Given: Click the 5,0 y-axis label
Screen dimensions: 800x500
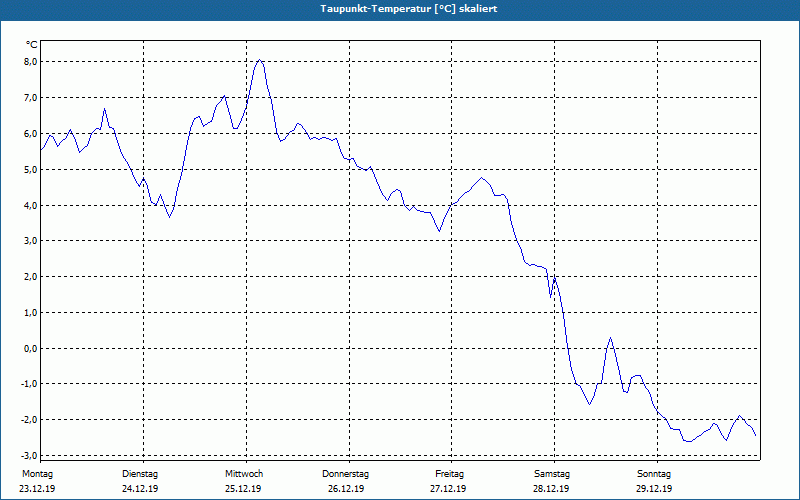Looking at the screenshot, I should (x=31, y=169).
